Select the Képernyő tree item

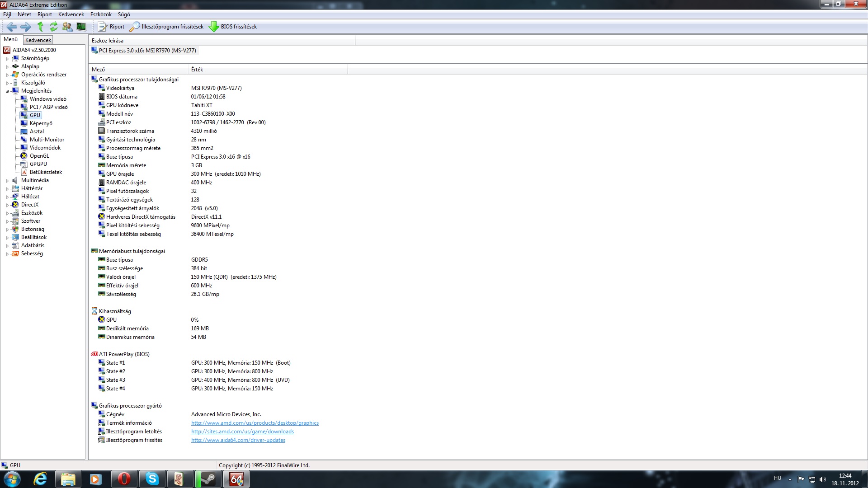pos(41,123)
